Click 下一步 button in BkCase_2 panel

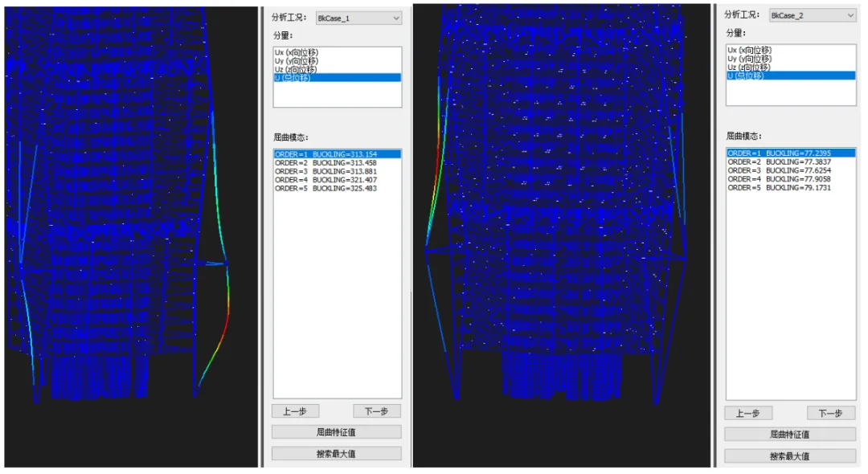[x=830, y=413]
